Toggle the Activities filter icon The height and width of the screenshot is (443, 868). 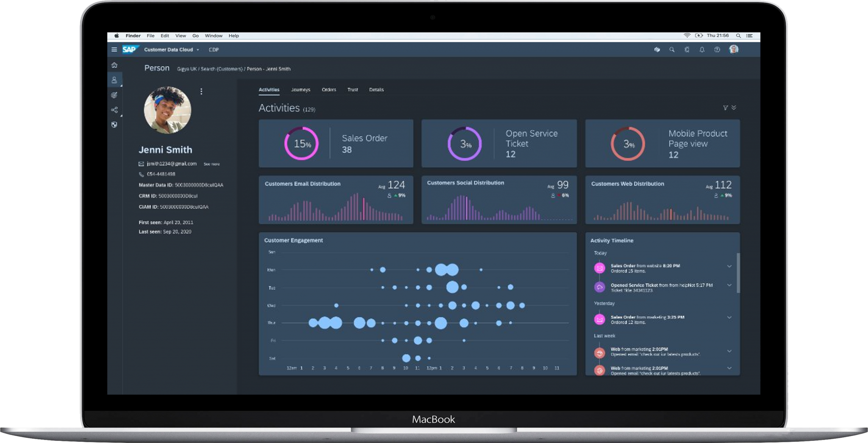coord(725,108)
